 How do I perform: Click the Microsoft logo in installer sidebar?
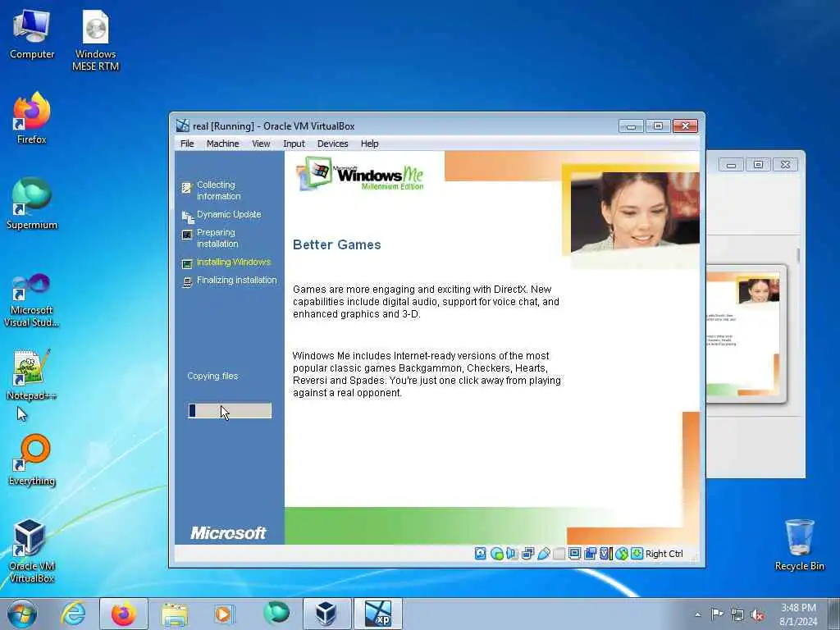point(228,533)
